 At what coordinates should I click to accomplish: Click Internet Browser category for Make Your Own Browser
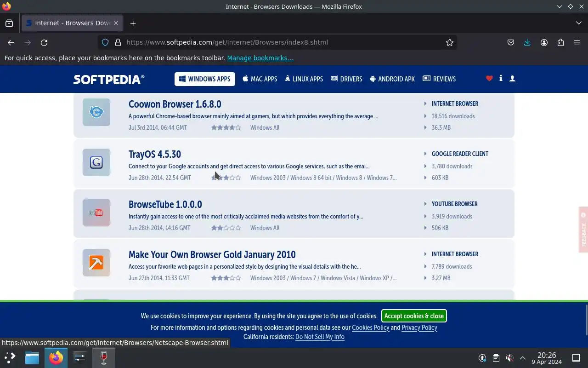tap(455, 254)
